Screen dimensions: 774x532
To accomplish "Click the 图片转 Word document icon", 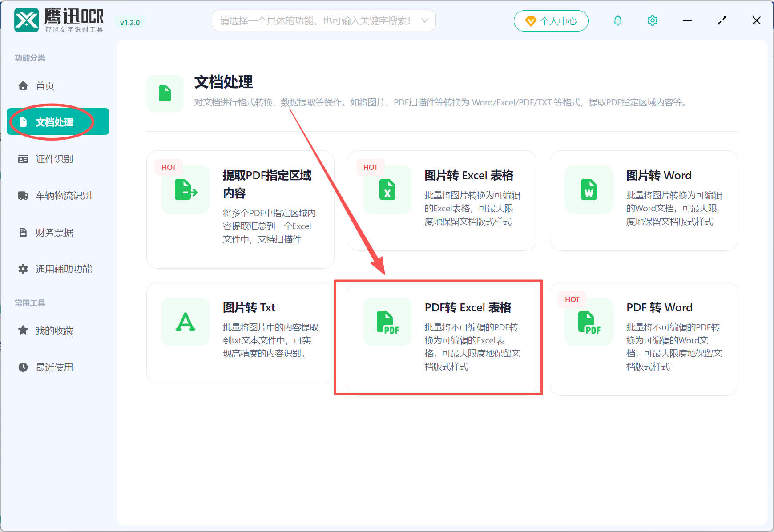I will (x=589, y=190).
